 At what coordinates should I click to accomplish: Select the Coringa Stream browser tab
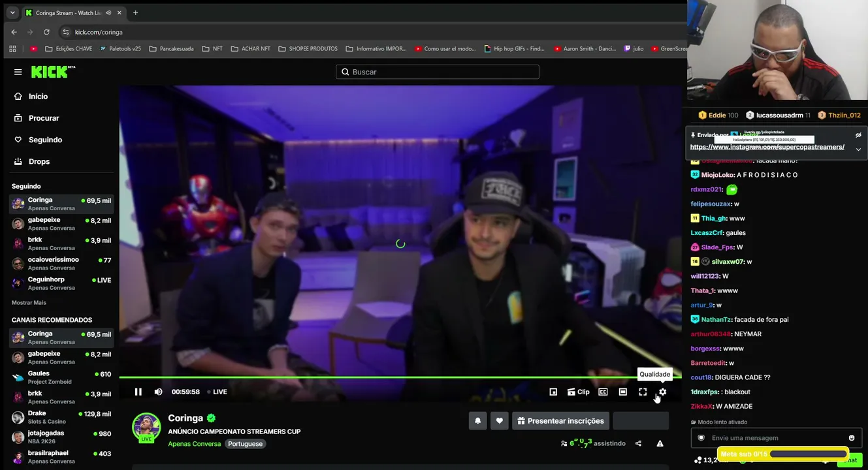[x=73, y=12]
